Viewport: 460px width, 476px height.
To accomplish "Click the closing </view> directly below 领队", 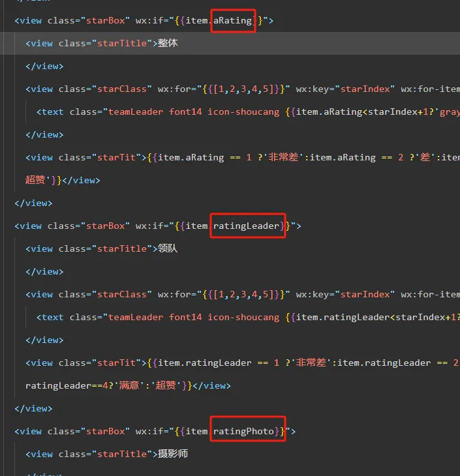I will pos(44,271).
